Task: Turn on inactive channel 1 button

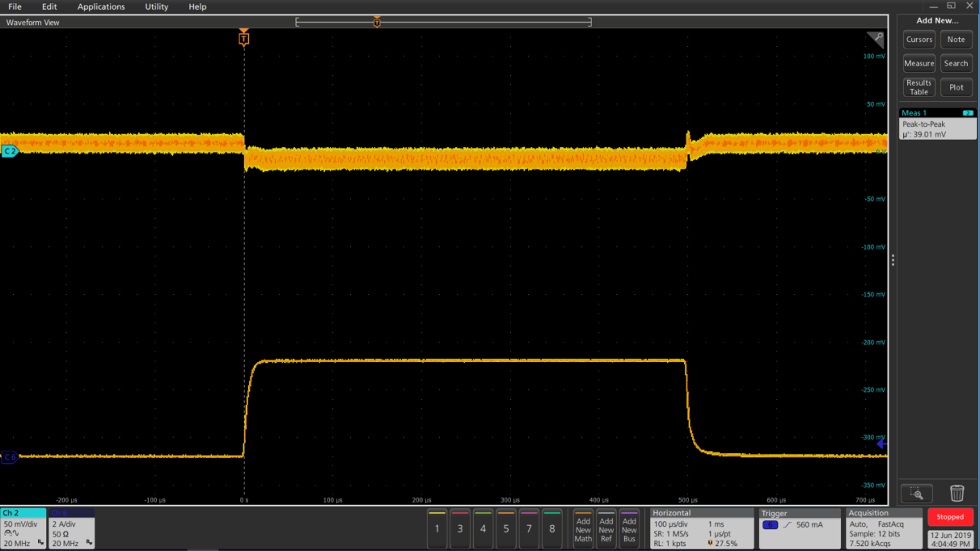Action: coord(437,528)
